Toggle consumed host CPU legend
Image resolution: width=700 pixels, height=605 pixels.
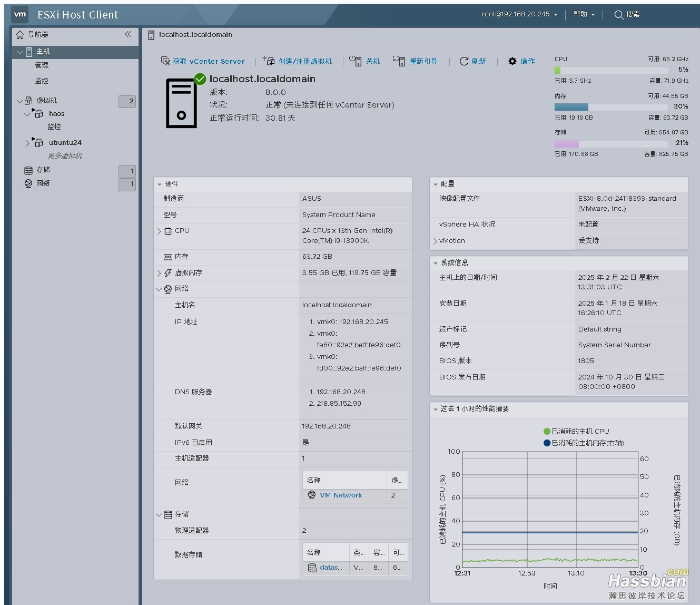576,431
